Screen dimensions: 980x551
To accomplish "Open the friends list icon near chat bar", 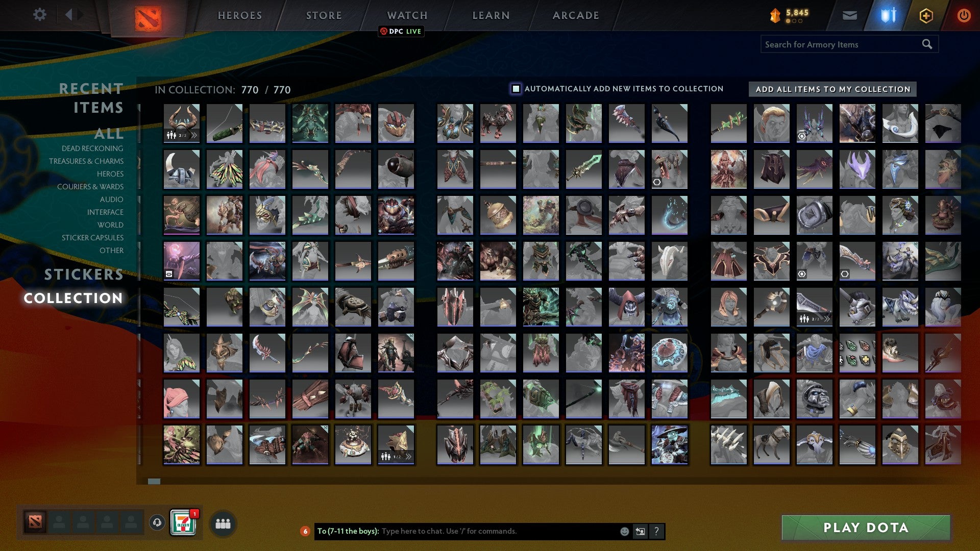I will [223, 522].
